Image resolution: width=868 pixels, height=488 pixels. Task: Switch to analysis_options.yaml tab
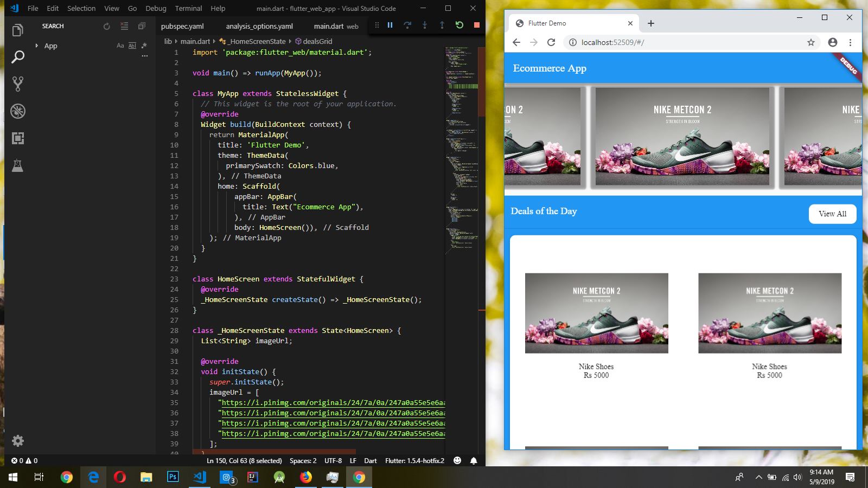click(x=259, y=26)
